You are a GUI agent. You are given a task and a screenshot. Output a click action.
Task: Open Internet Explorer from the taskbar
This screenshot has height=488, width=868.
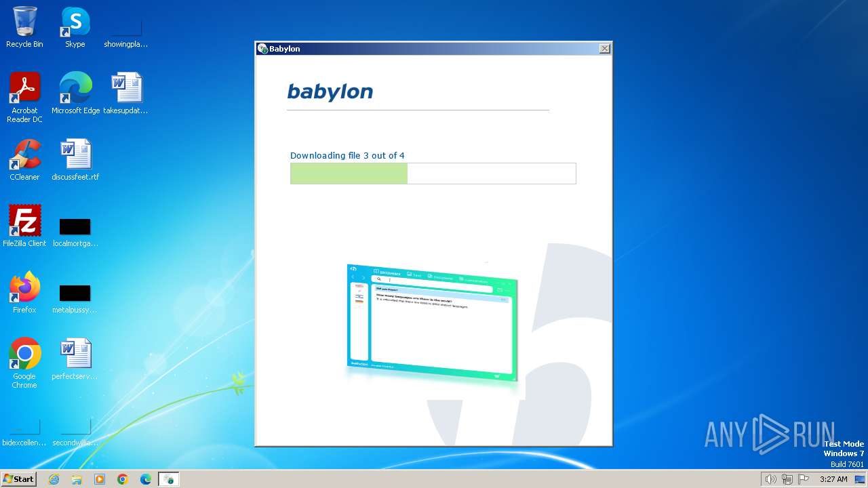[54, 479]
